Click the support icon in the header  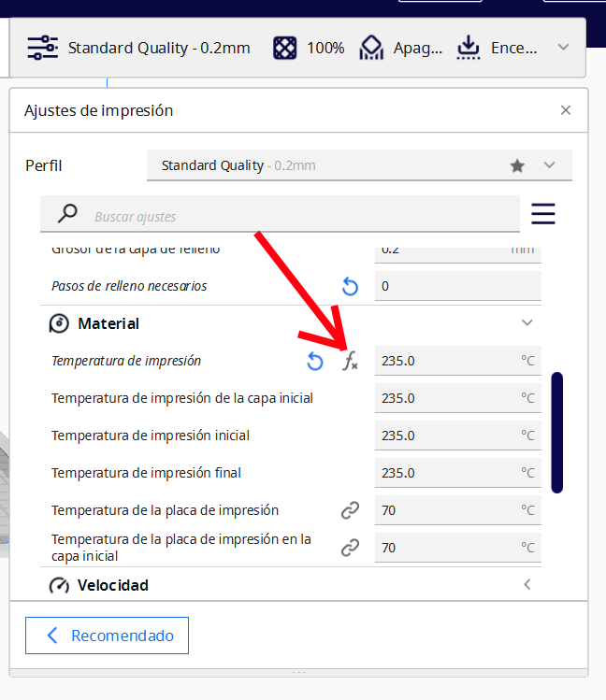click(372, 48)
